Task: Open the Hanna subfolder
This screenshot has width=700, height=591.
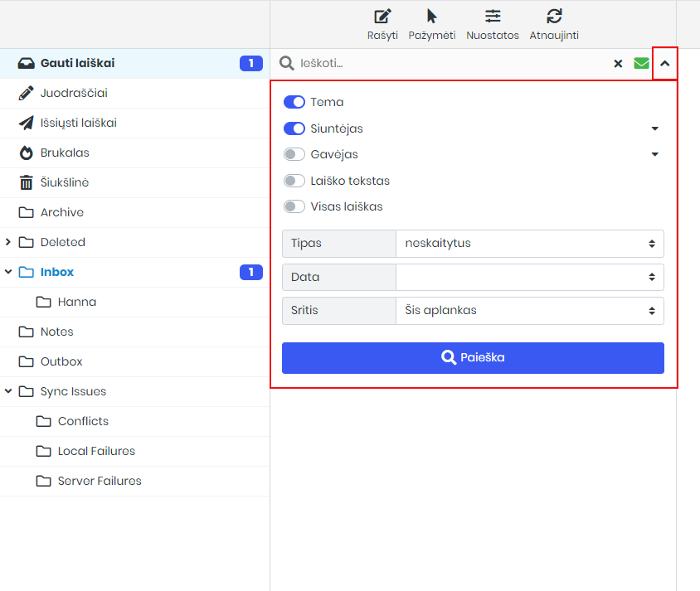Action: 134,303
